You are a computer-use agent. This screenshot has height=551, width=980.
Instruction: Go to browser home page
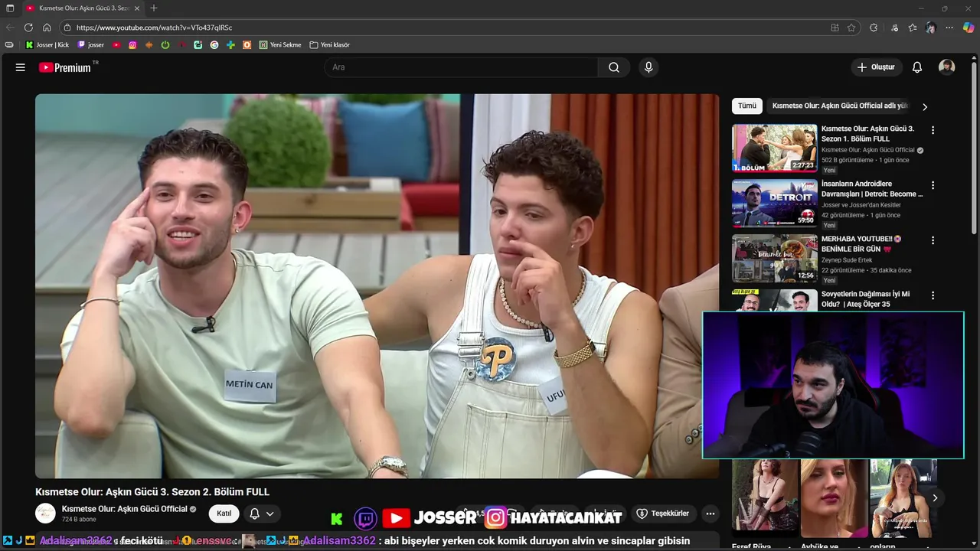pyautogui.click(x=47, y=28)
